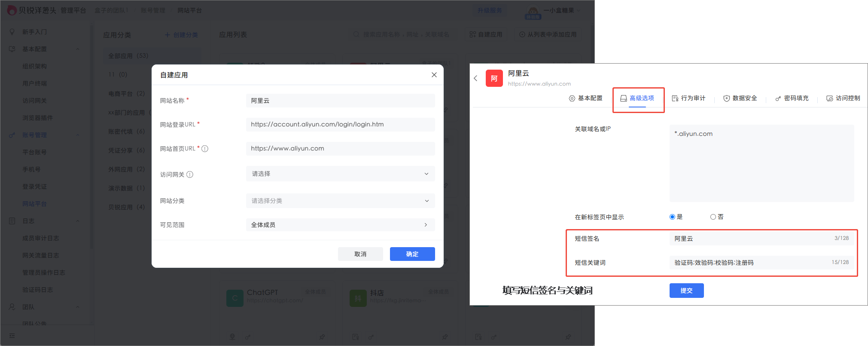Switch to the 密码填充 tab

tap(792, 98)
